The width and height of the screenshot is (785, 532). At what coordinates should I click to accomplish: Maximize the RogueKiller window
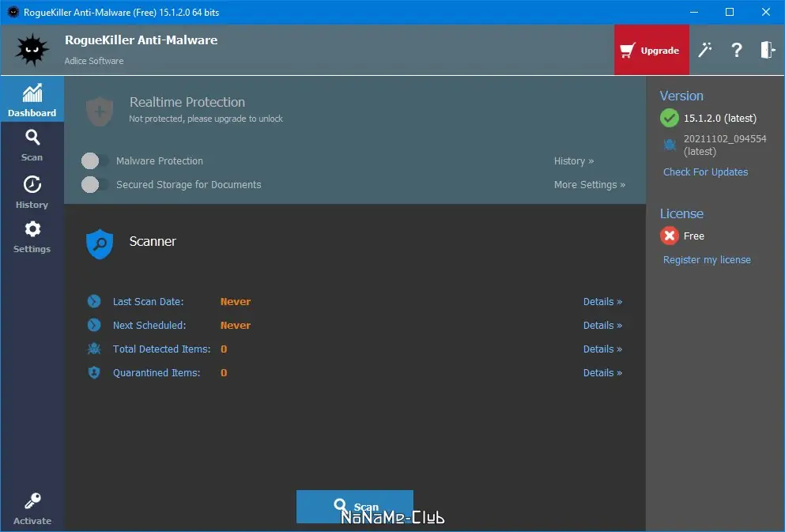[730, 12]
